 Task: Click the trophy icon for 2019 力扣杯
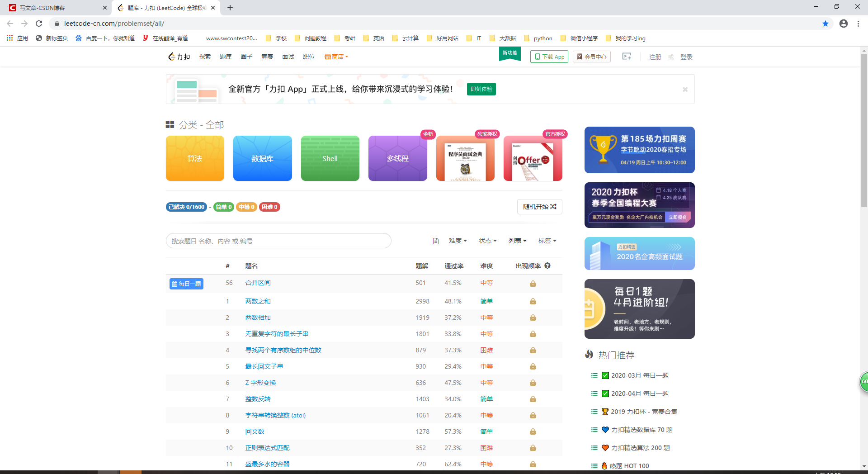[x=605, y=412]
